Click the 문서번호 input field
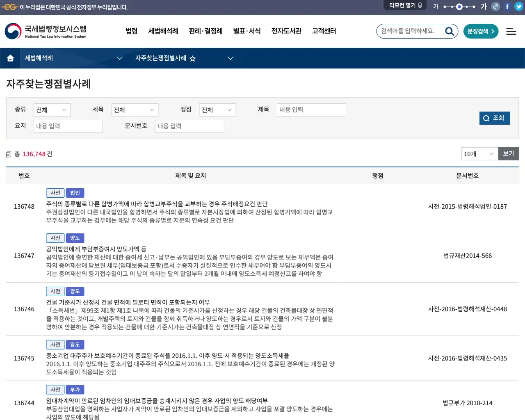The width and height of the screenshot is (525, 420). [189, 126]
